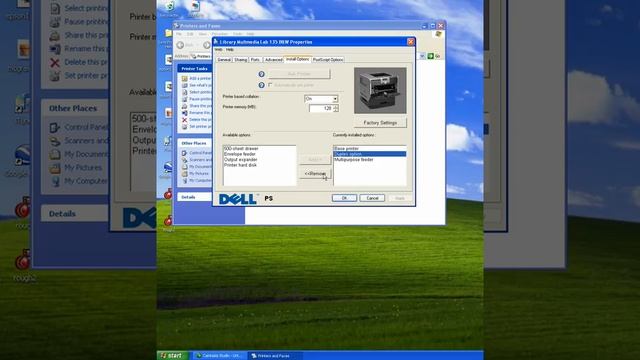Viewport: 640px width, 360px height.
Task: Switch to Camtasia Studio on the taskbar
Action: pos(219,356)
